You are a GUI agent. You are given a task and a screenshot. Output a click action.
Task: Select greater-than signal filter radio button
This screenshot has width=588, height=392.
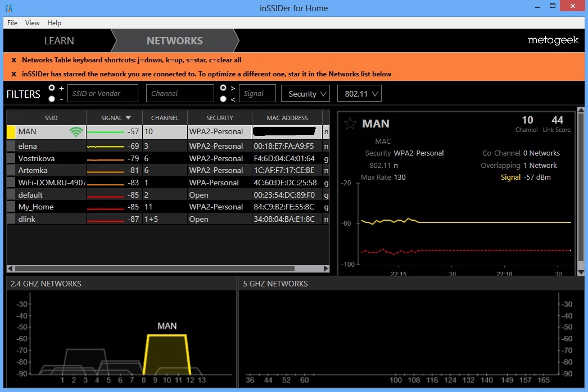223,88
